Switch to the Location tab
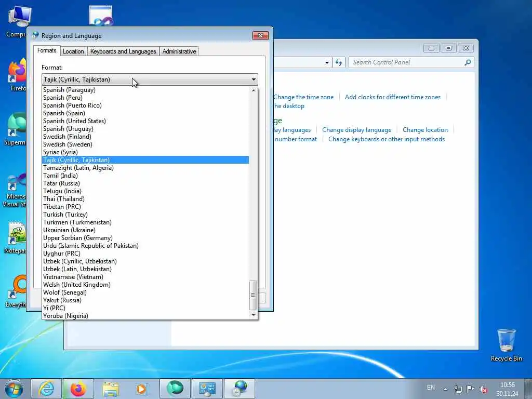 73,51
